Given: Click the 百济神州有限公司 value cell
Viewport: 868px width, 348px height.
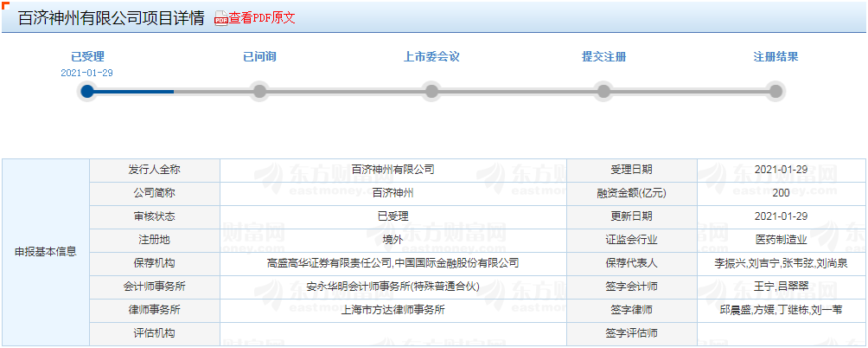Looking at the screenshot, I should [x=393, y=171].
